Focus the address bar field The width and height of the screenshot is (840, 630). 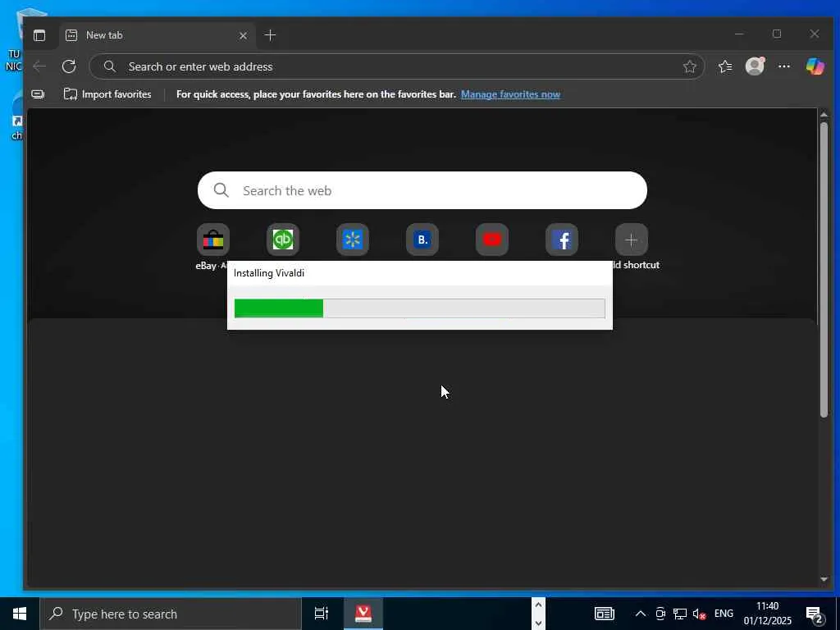click(x=396, y=66)
